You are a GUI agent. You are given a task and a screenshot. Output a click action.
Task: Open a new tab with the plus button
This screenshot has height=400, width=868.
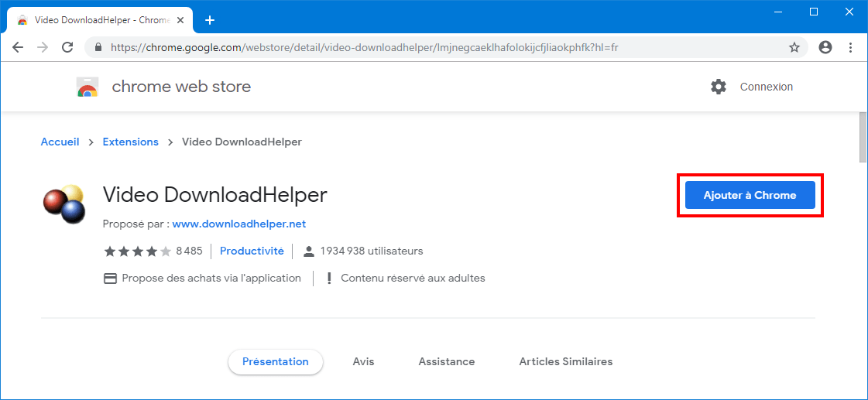(x=210, y=20)
